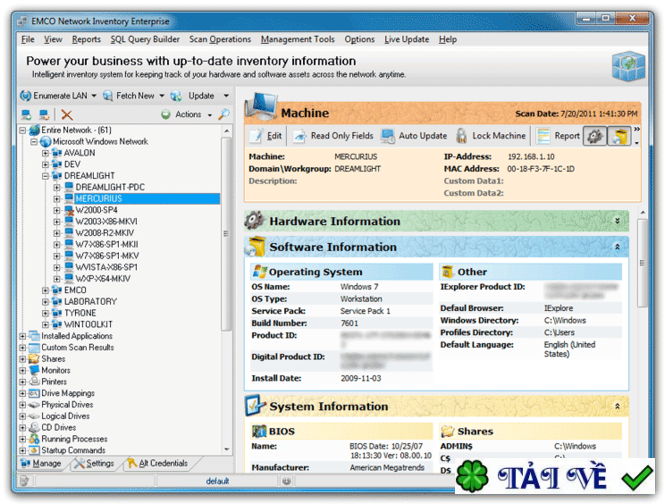Click the status bar icon beside default
Viewport: 665px width, 504px height.
(286, 481)
